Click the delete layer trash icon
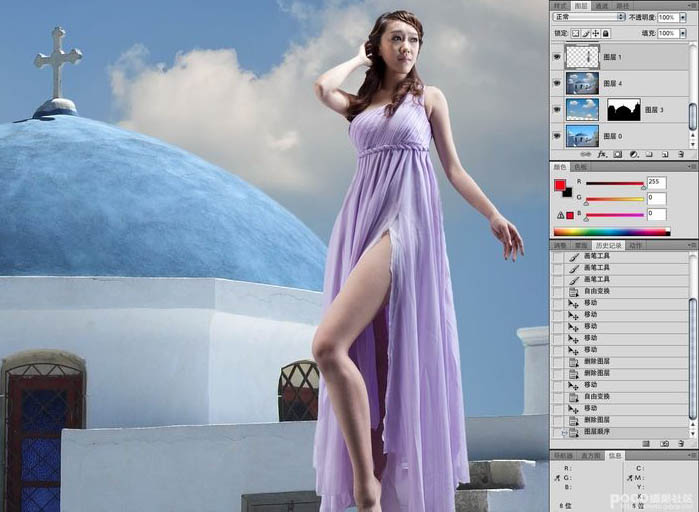The image size is (699, 512). 681,155
